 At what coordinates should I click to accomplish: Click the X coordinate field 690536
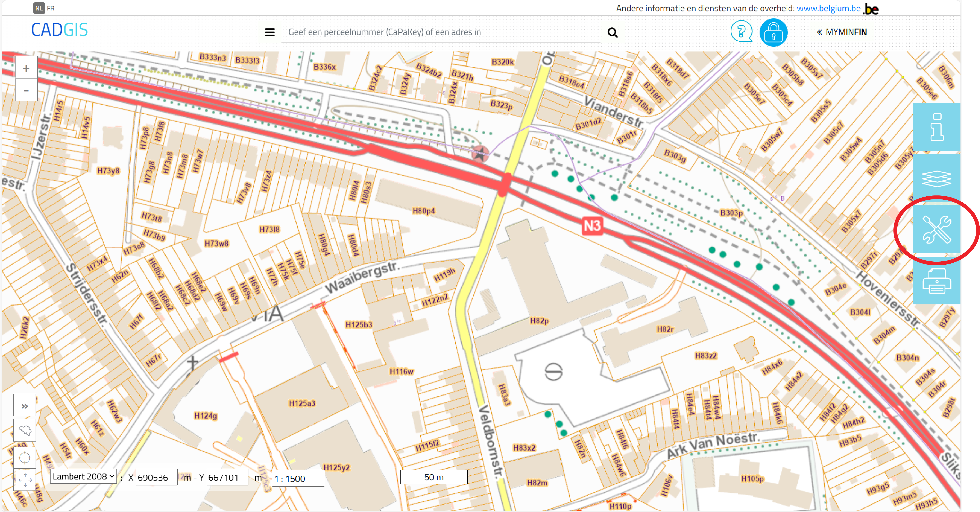156,477
